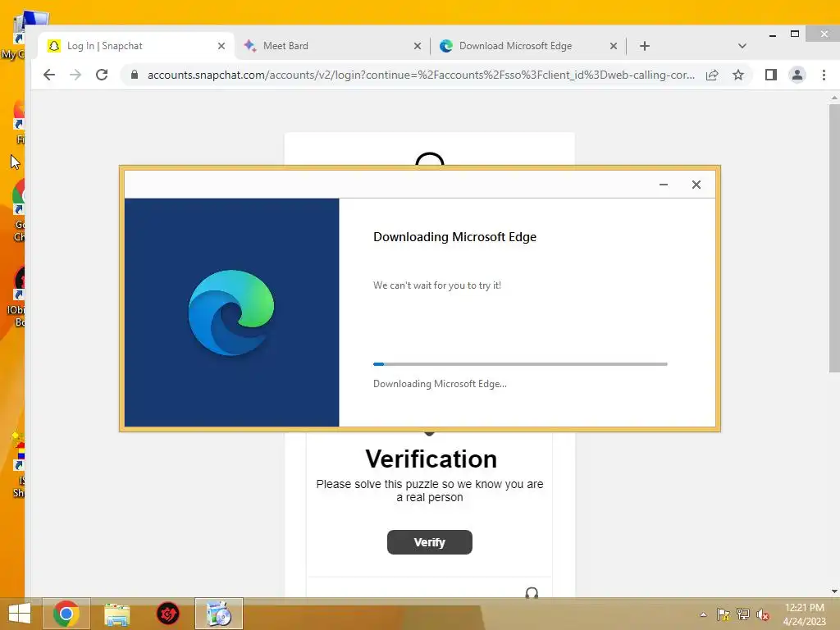The height and width of the screenshot is (630, 840).
Task: Click the 'Downloading Microsoft Edge' dialog title
Action: (454, 237)
